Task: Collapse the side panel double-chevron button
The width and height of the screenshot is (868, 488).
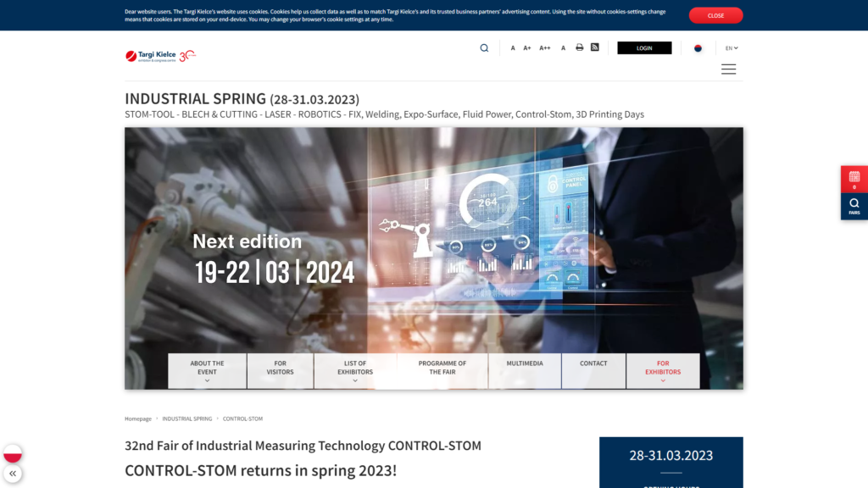Action: tap(13, 474)
